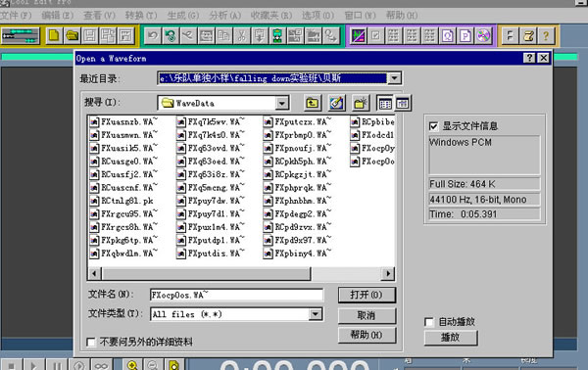
Task: Click the new file toolbar icon
Action: pos(54,36)
